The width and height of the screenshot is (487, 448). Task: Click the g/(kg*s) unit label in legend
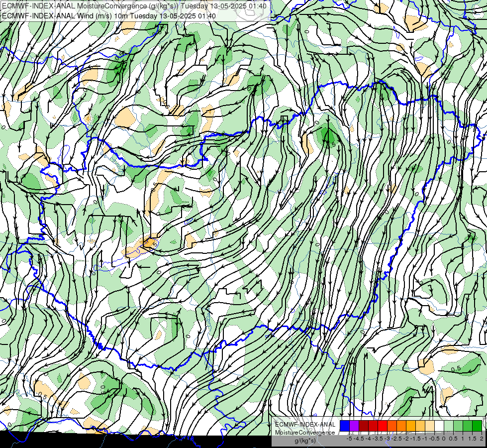pos(305,441)
